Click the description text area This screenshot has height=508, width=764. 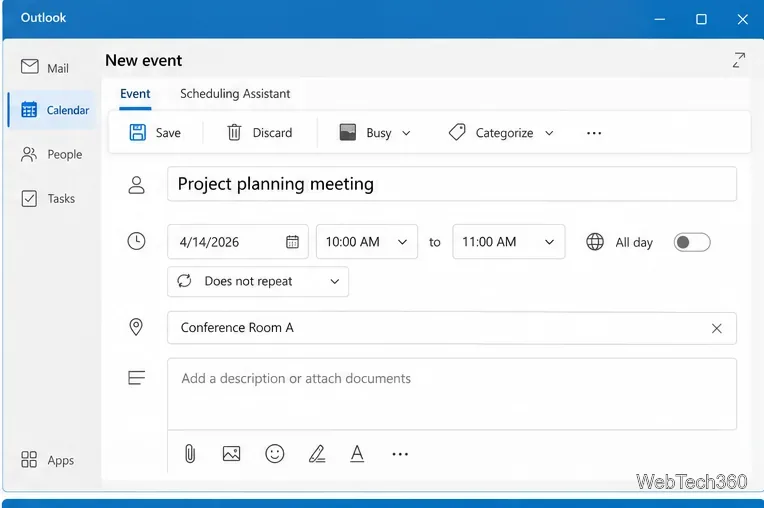click(x=452, y=394)
